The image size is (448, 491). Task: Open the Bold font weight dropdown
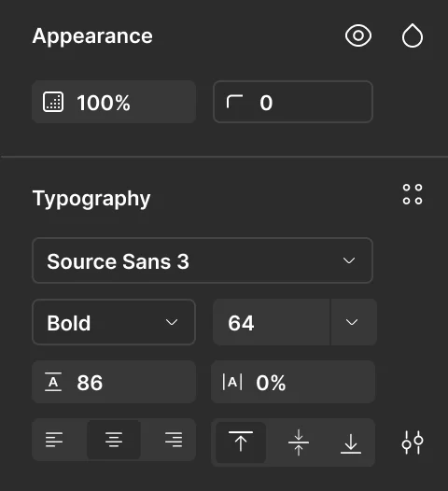114,322
